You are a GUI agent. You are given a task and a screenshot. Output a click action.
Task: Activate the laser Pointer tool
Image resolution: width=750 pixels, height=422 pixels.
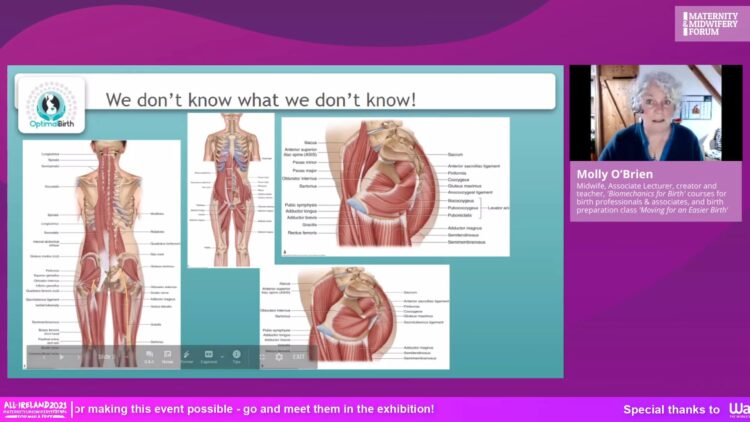tap(187, 357)
